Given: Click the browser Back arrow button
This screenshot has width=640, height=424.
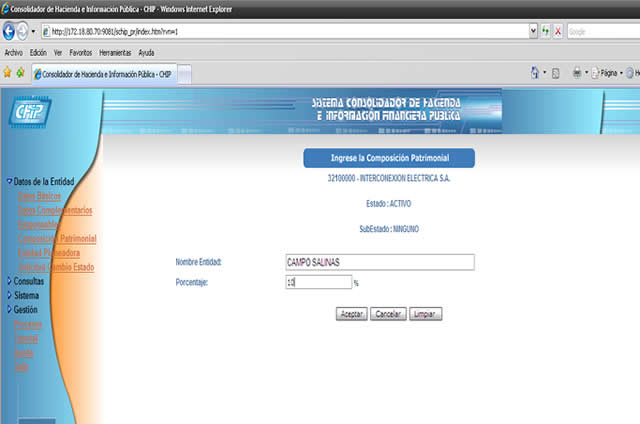Looking at the screenshot, I should point(9,31).
